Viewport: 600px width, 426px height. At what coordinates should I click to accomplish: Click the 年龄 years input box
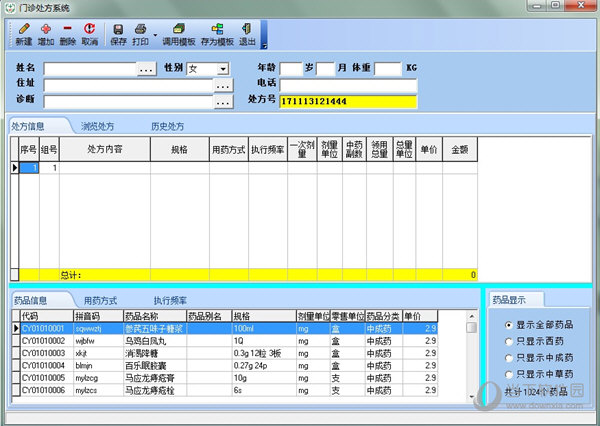pyautogui.click(x=291, y=69)
